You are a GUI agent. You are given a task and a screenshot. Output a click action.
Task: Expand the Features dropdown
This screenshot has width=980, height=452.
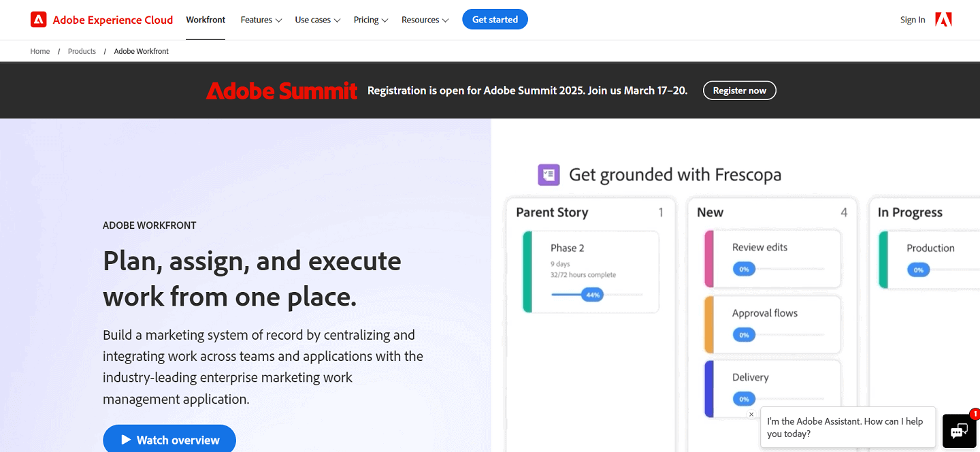pos(261,20)
